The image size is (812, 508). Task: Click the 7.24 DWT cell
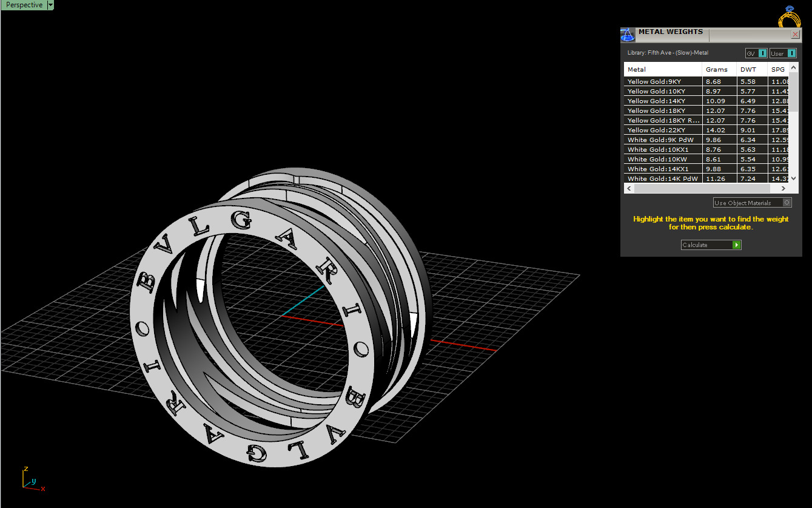[752, 178]
